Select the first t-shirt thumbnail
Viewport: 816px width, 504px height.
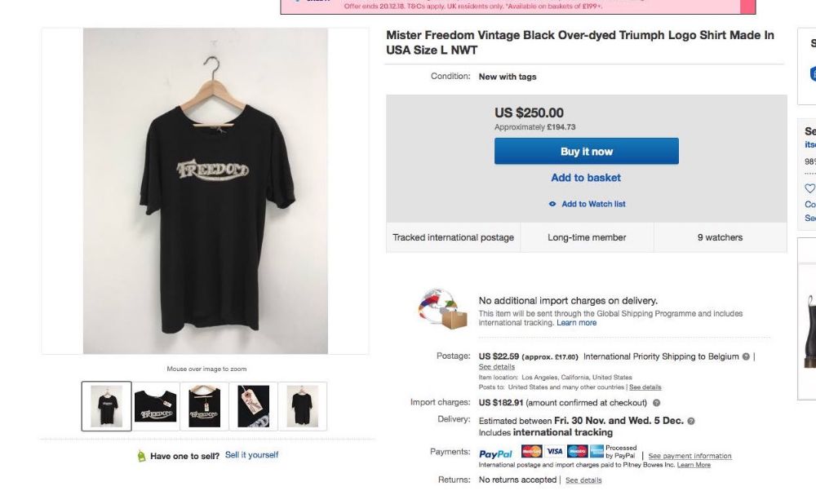(106, 406)
